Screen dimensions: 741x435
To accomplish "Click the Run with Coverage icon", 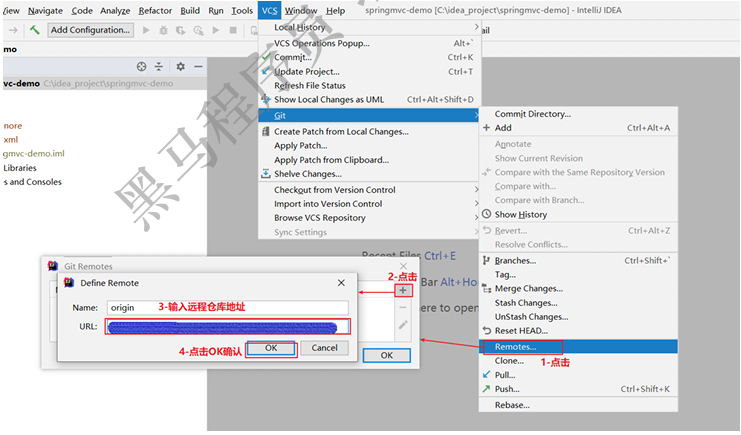I will pyautogui.click(x=181, y=30).
